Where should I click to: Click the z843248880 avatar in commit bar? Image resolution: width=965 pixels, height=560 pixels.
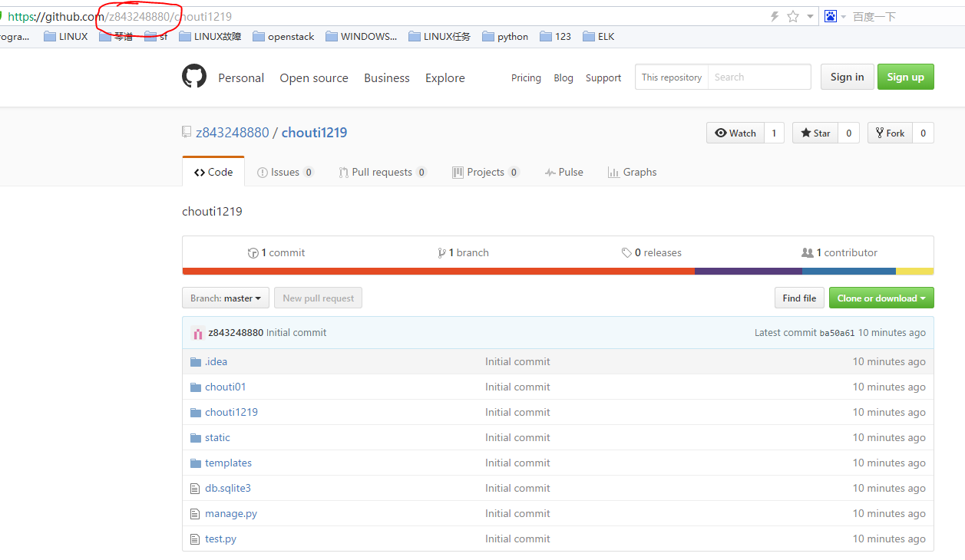point(197,333)
